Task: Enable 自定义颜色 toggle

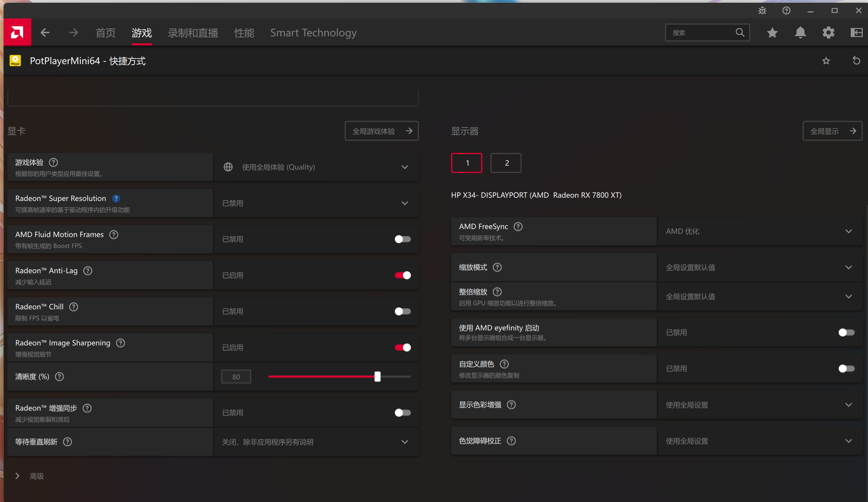Action: [x=846, y=368]
